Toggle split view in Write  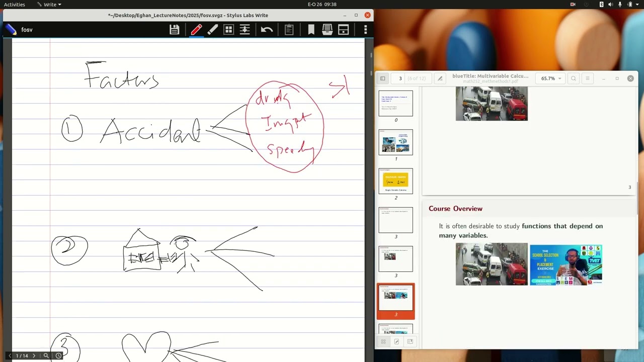tap(344, 30)
